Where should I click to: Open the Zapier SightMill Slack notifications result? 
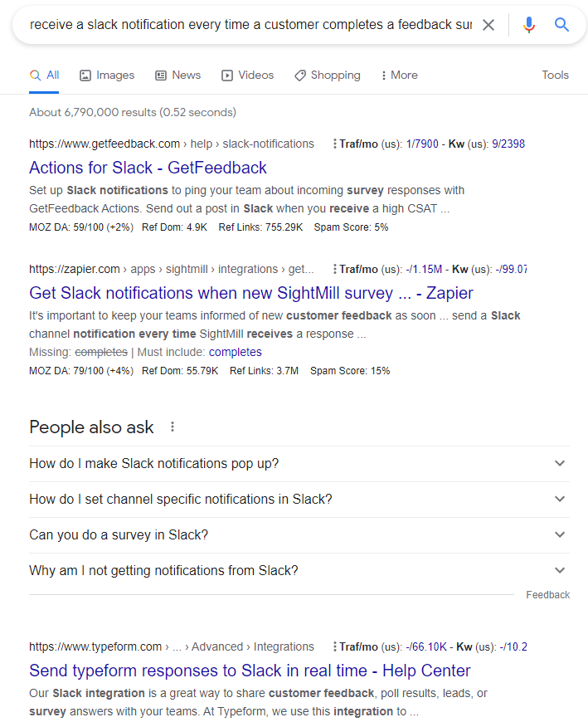pos(250,293)
